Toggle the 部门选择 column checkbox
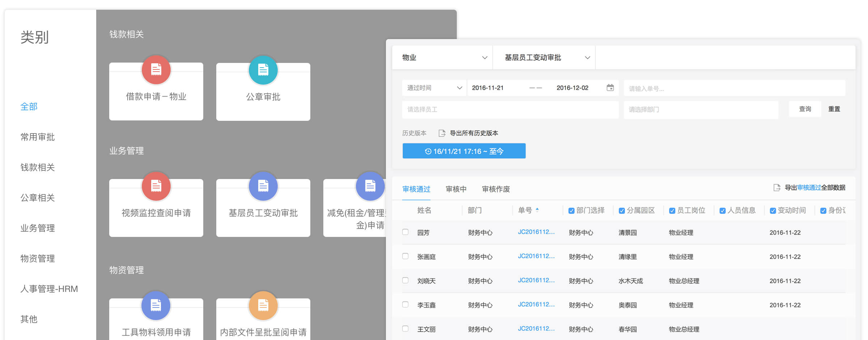This screenshot has height=340, width=868. pyautogui.click(x=571, y=211)
